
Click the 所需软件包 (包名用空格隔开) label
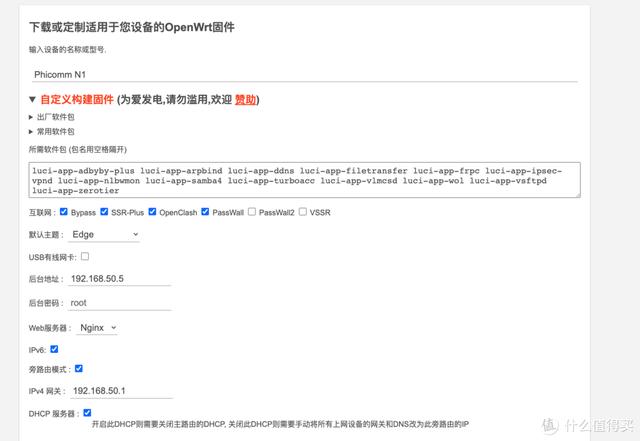coord(78,149)
